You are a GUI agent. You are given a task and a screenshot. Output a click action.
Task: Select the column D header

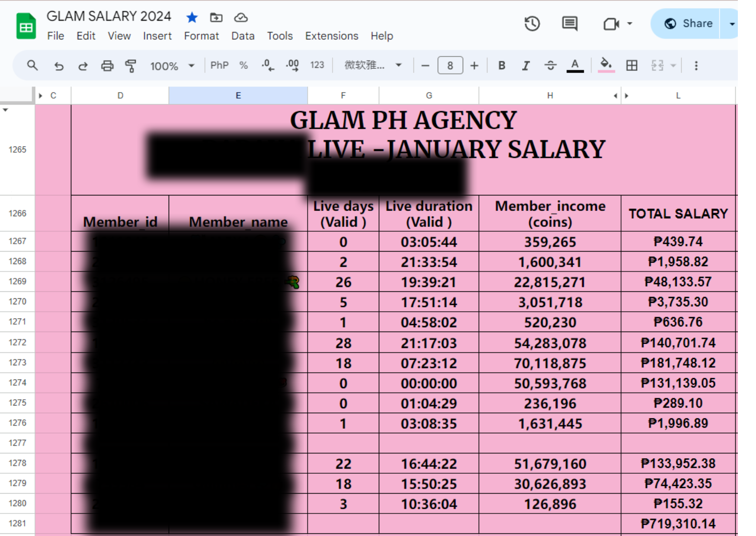[120, 96]
